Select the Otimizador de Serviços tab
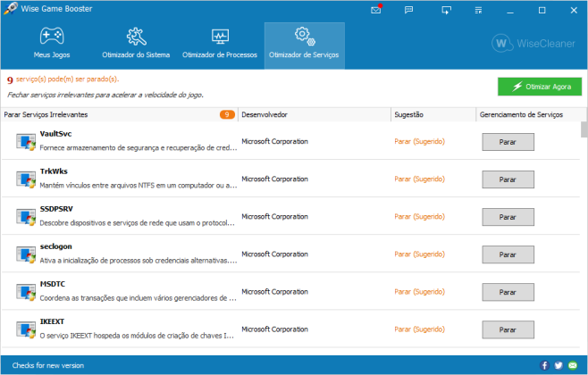The image size is (588, 375). click(x=305, y=46)
